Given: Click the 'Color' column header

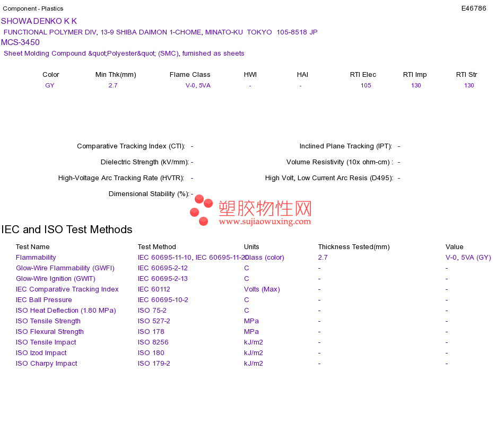Looking at the screenshot, I should tap(51, 75).
